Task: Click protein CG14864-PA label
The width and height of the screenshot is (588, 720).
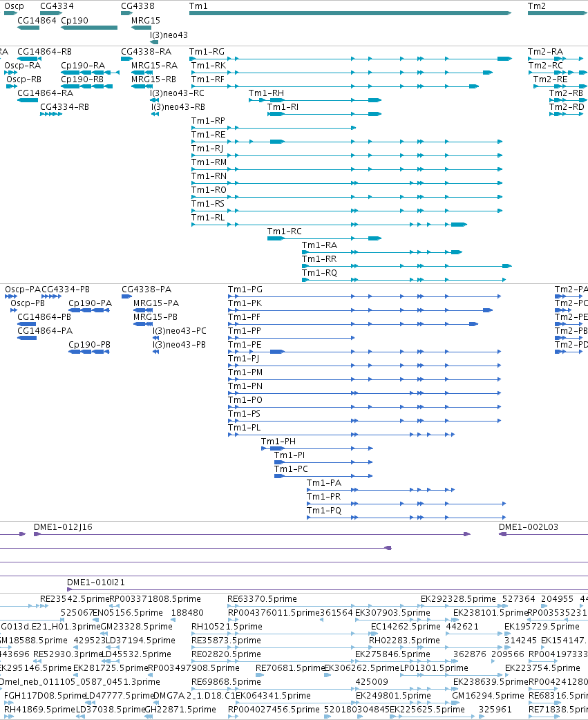Action: (x=45, y=331)
